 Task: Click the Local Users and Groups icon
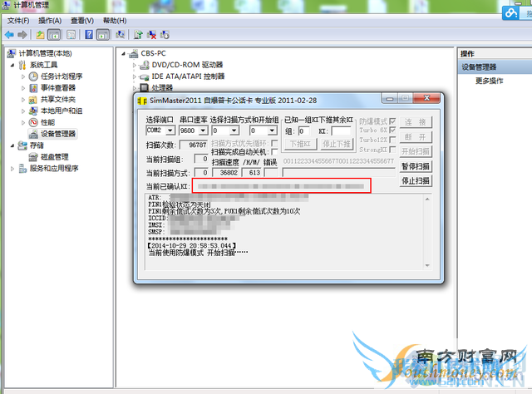(x=33, y=111)
